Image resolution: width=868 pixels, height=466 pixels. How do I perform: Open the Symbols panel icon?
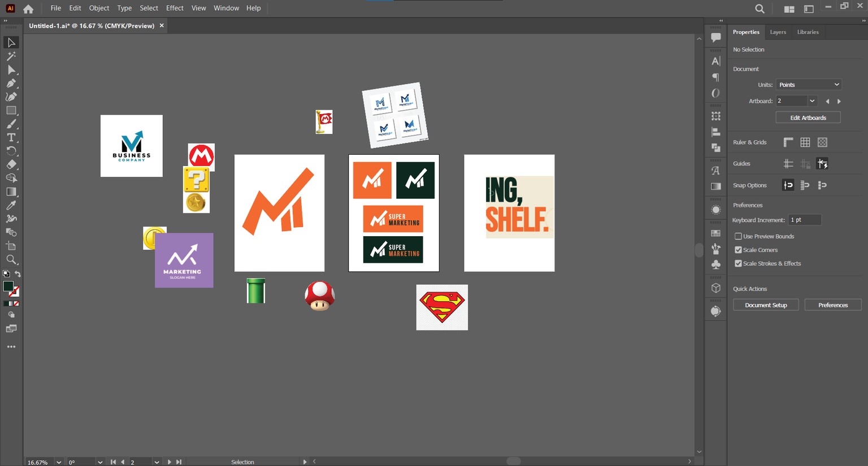[x=716, y=264]
